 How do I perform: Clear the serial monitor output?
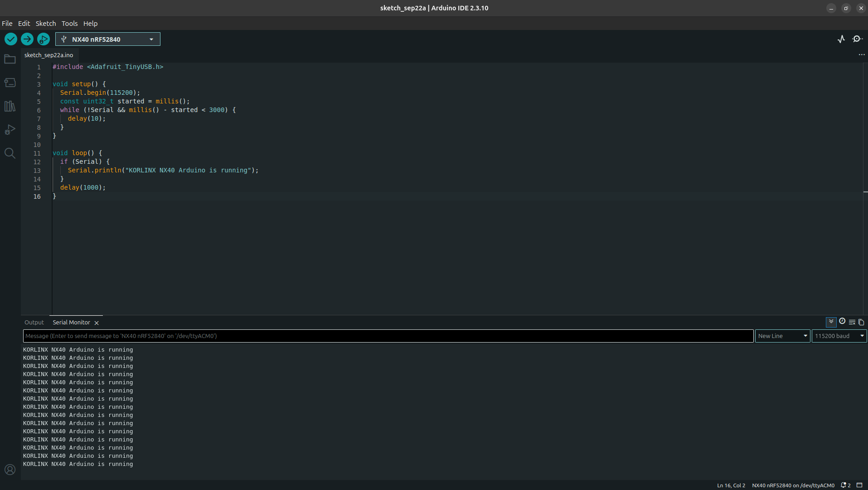pyautogui.click(x=852, y=322)
